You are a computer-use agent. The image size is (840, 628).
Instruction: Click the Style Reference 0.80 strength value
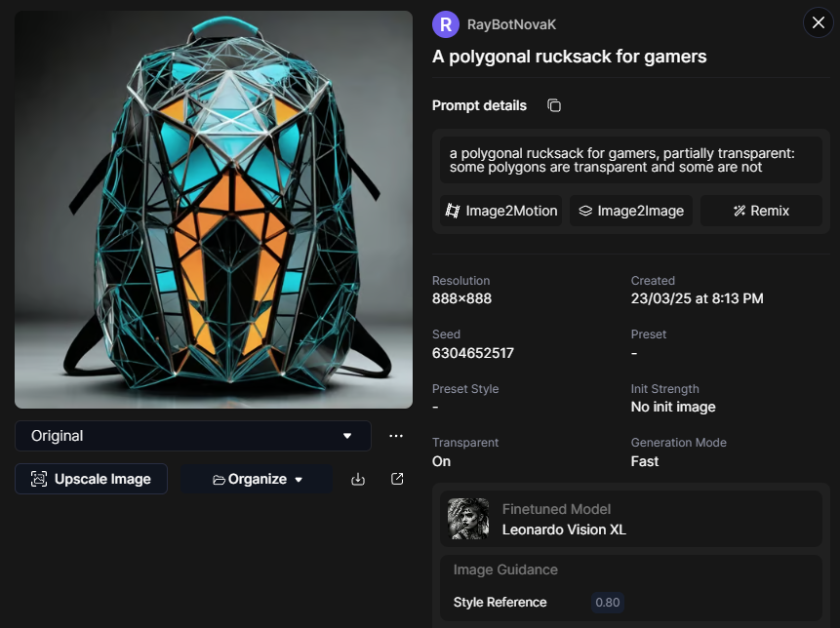point(608,602)
